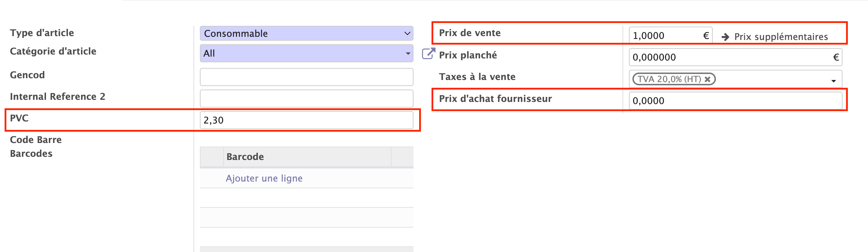Click the Type d'article label

(42, 33)
